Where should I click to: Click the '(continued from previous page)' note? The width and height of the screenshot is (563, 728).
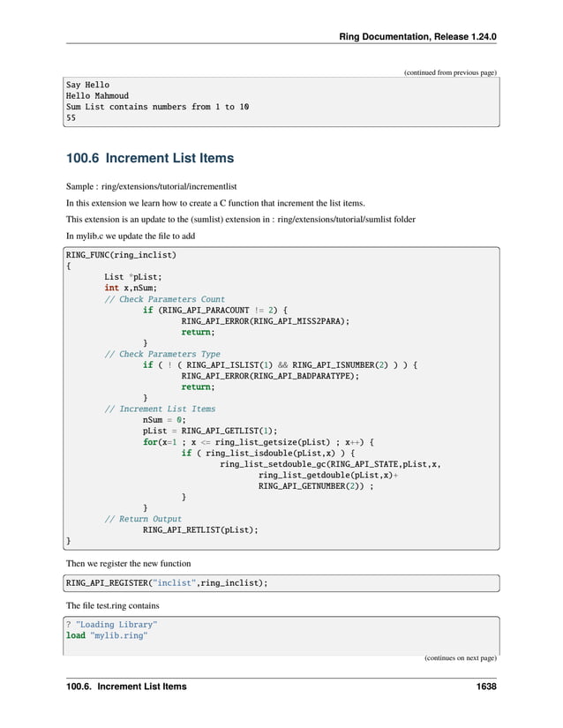pos(450,72)
